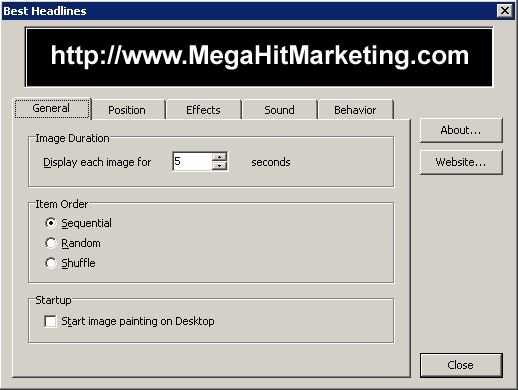Click the 'Item Order' group title
518x390 pixels.
(62, 204)
